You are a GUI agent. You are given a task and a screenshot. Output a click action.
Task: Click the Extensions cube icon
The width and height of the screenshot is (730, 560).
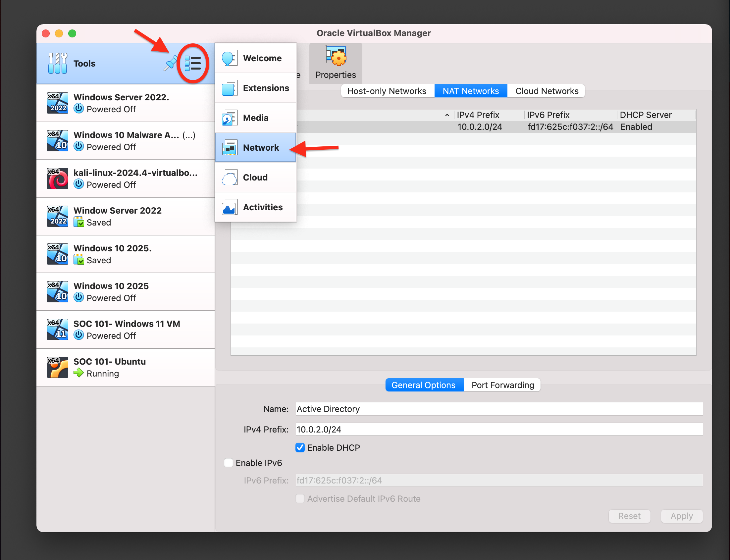click(x=230, y=88)
